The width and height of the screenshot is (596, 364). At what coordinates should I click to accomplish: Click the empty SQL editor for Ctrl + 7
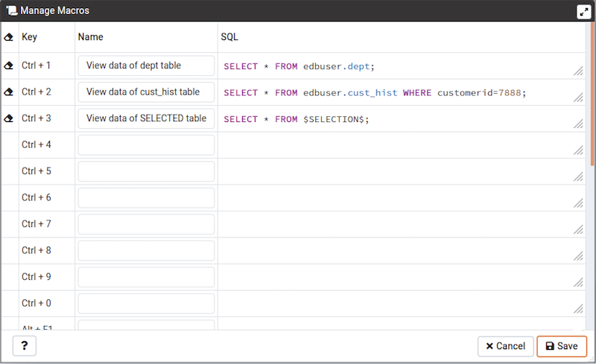pos(402,224)
